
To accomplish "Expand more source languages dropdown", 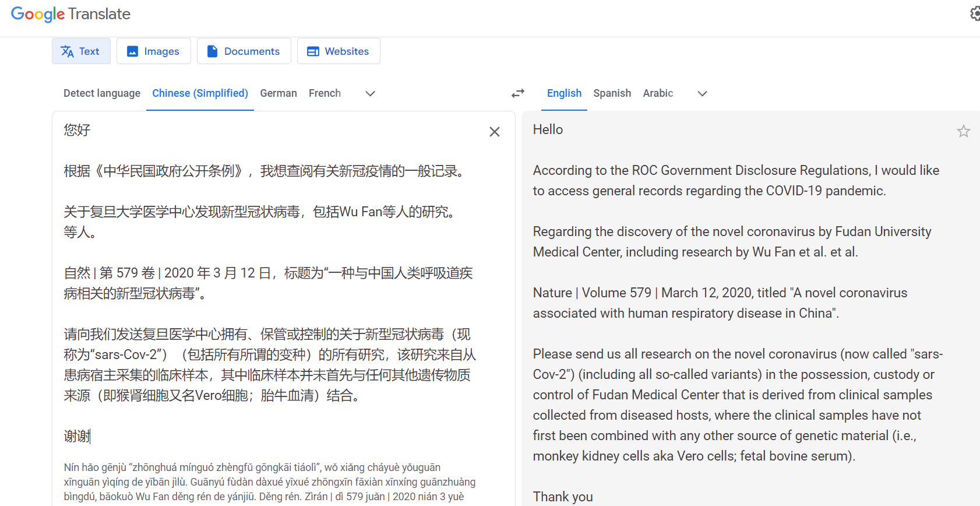I will (370, 93).
